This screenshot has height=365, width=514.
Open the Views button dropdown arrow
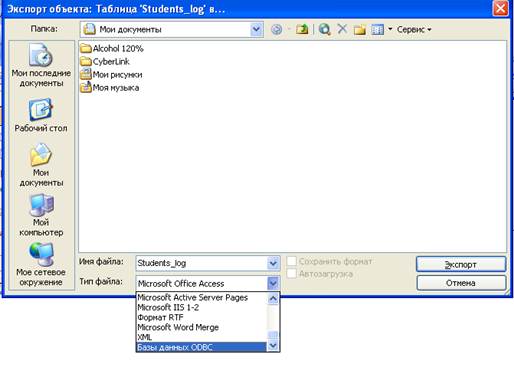(x=390, y=29)
